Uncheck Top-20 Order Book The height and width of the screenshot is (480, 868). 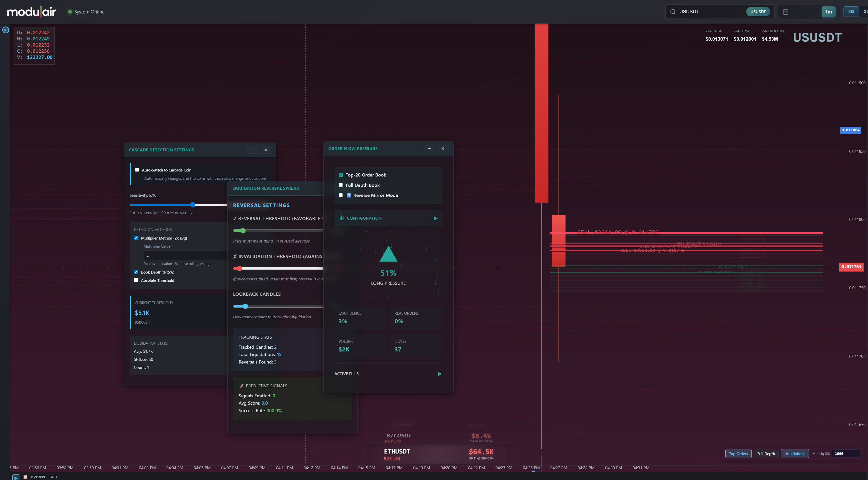(341, 175)
